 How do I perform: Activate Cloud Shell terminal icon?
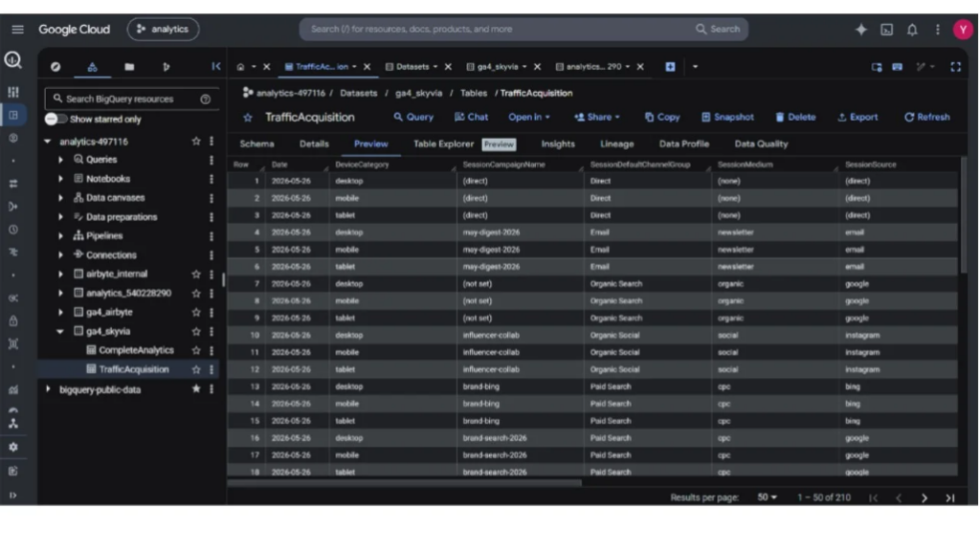click(886, 30)
